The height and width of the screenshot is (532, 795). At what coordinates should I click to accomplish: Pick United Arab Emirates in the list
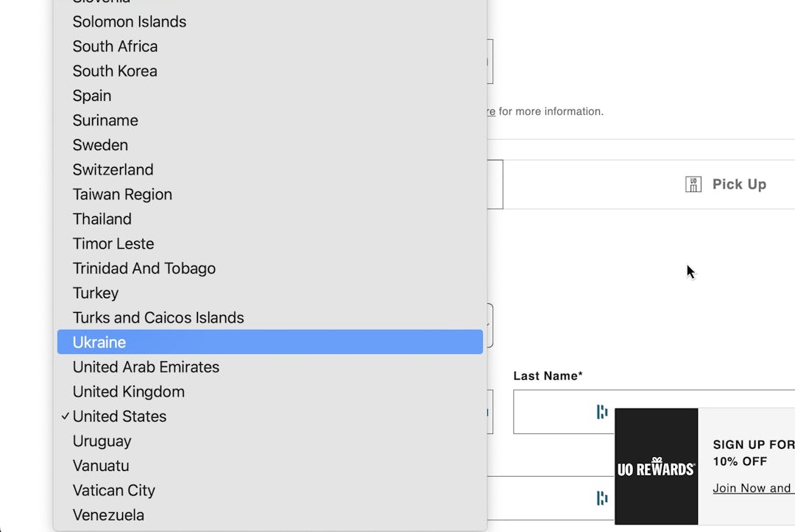pos(145,366)
